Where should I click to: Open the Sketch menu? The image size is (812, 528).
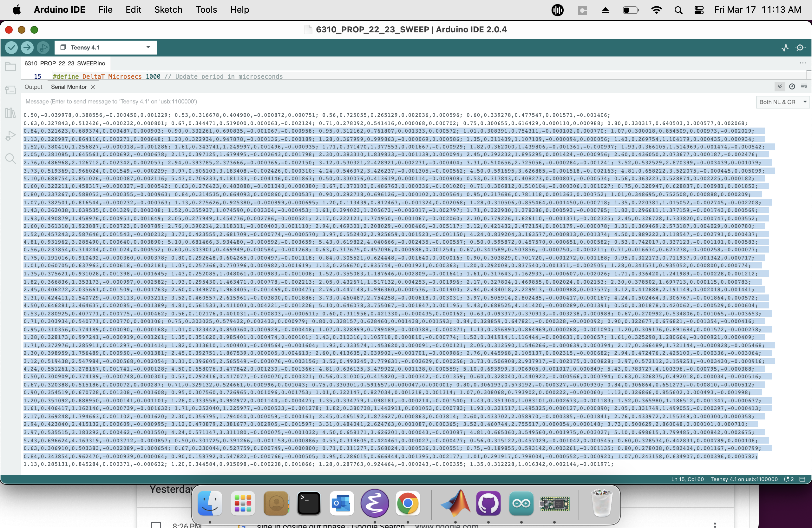[x=168, y=10]
